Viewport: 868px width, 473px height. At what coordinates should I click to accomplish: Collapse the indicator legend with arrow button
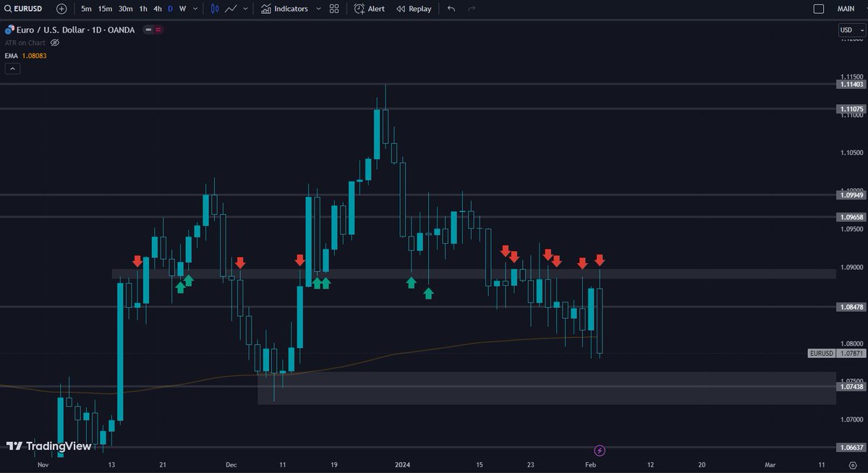coord(12,69)
